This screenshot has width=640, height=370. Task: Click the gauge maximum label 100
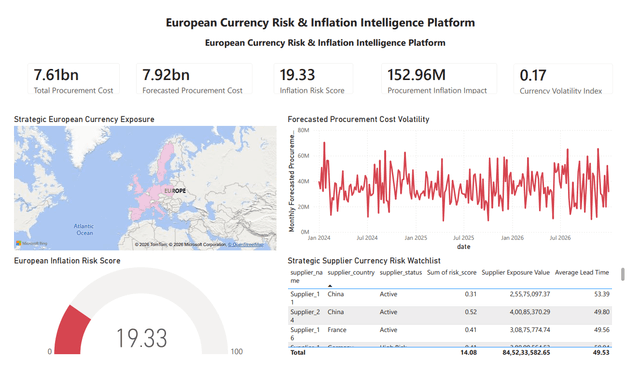tap(236, 351)
